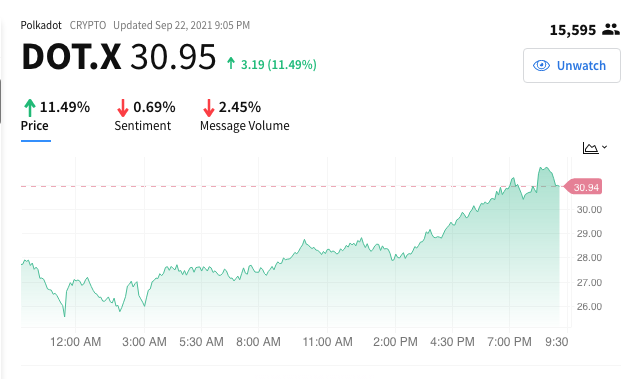Click the chart peak near 8:30 PM
Viewport: 637px width, 379px height.
pyautogui.click(x=543, y=168)
